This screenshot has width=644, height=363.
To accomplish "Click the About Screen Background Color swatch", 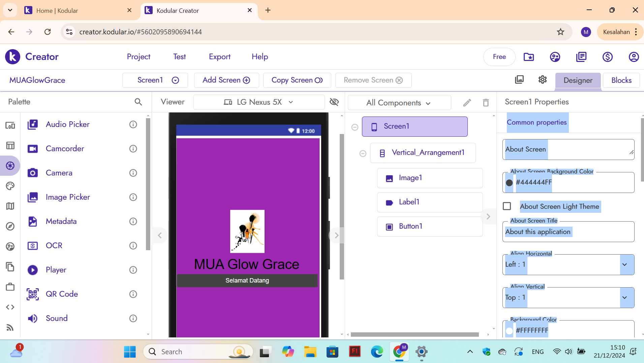I will pos(509,183).
